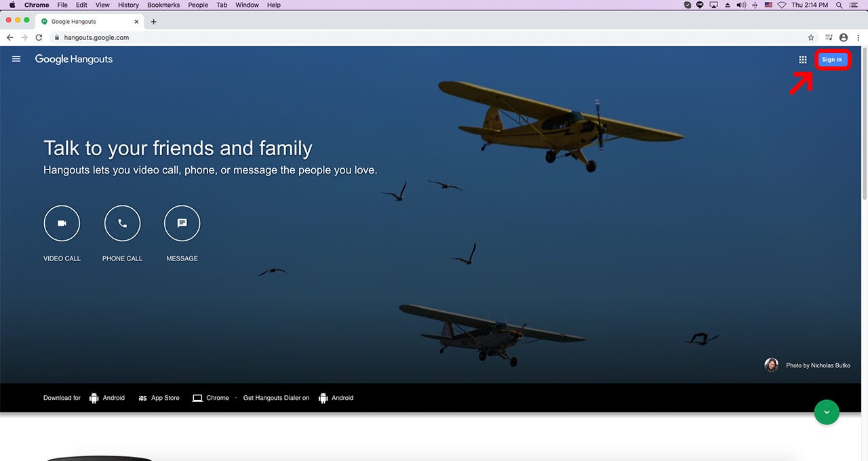The image size is (868, 461).
Task: Open the File menu
Action: 62,5
